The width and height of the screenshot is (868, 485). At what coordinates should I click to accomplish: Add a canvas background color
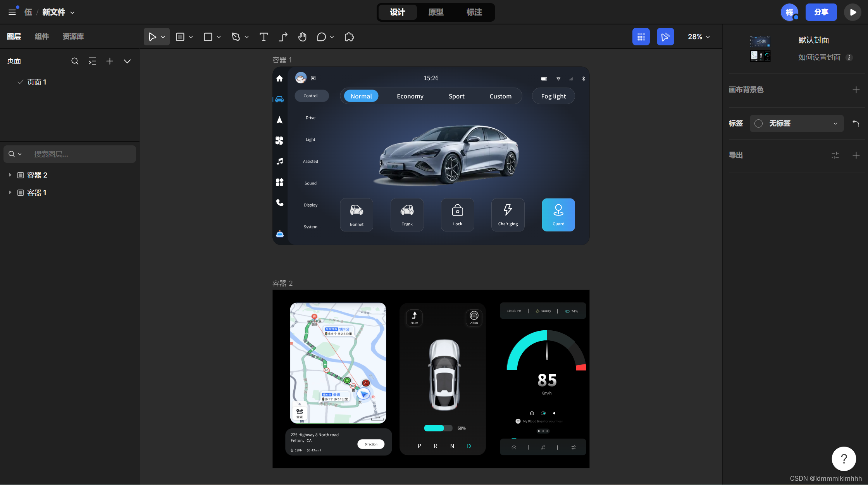[856, 90]
